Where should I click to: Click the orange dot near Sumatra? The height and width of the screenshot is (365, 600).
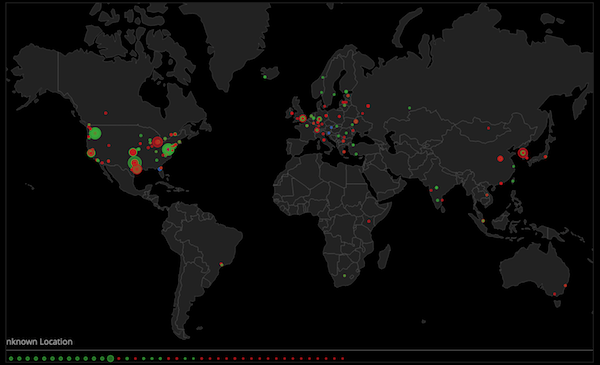click(x=483, y=221)
